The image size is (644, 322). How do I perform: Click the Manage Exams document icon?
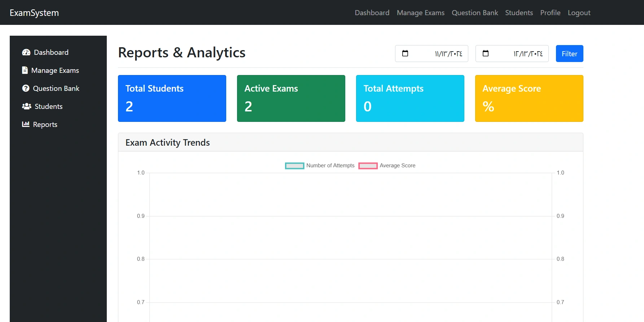click(x=25, y=70)
